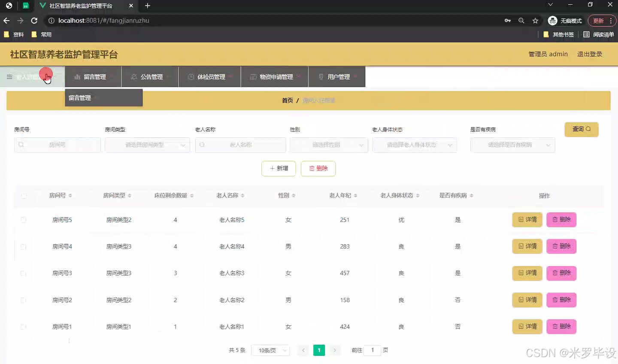
Task: Open the 留言管理 top navigation menu
Action: coord(93,77)
